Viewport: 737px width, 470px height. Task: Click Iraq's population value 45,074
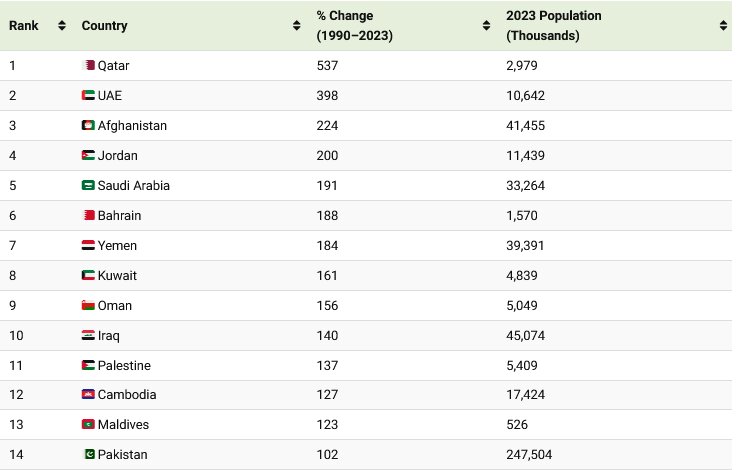coord(525,336)
